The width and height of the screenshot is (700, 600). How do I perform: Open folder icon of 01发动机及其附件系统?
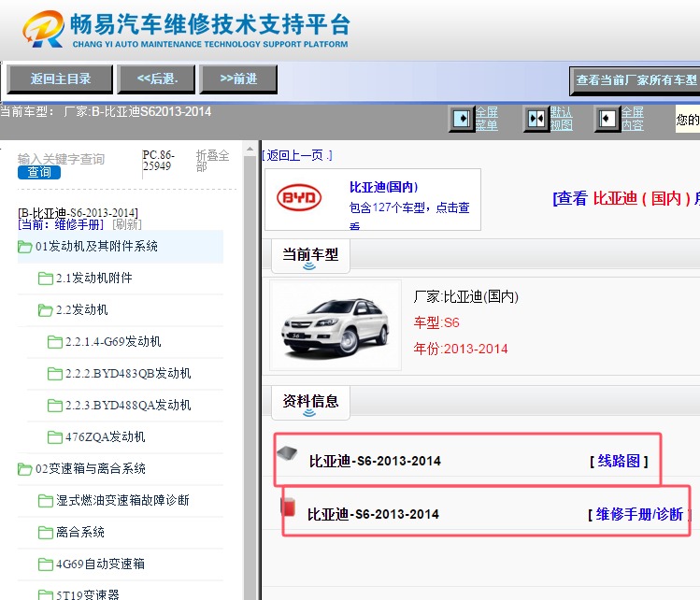24,247
